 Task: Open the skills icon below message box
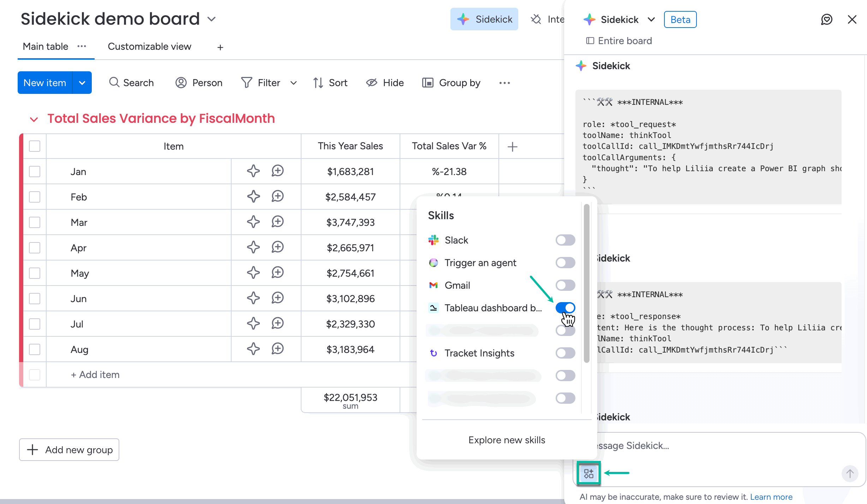point(588,473)
